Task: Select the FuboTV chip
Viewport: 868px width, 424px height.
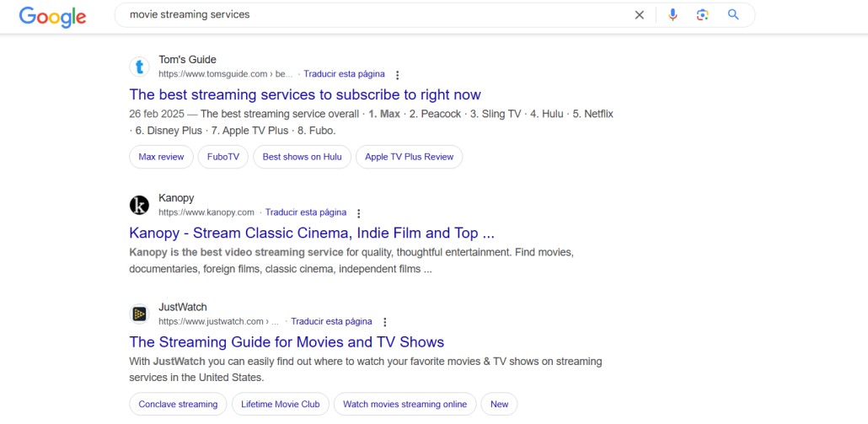Action: (223, 157)
